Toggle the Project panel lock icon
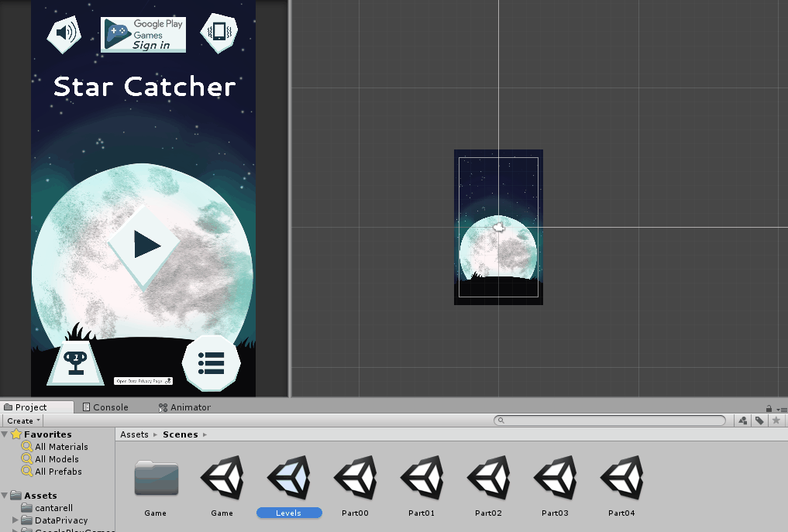 tap(769, 408)
